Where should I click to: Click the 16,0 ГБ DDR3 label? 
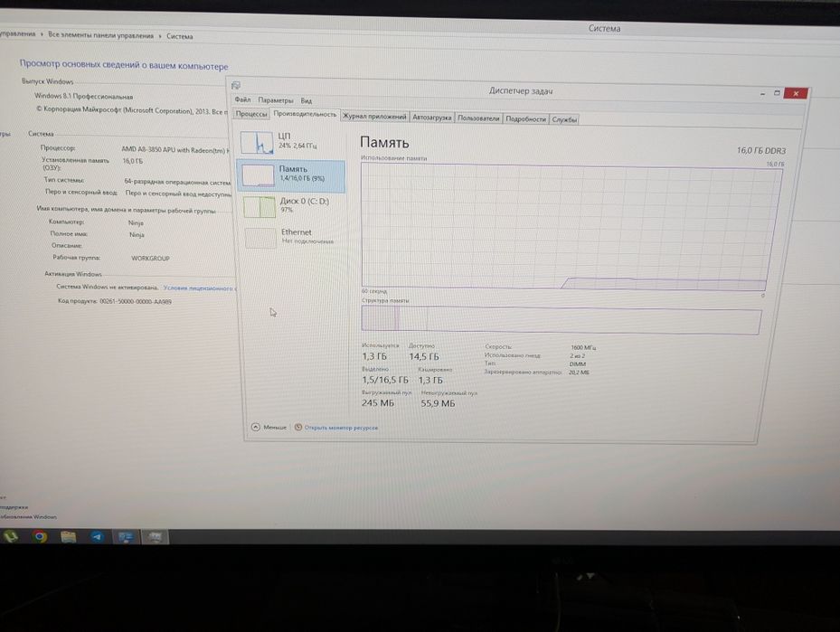(x=761, y=150)
